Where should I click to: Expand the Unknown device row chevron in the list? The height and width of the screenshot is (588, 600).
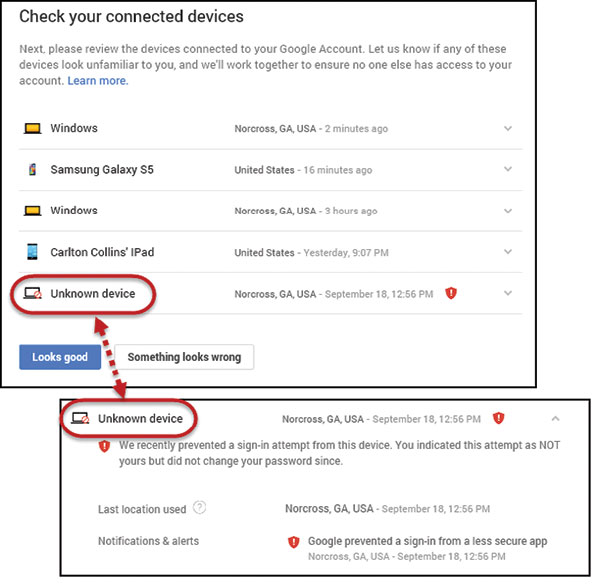pyautogui.click(x=508, y=294)
